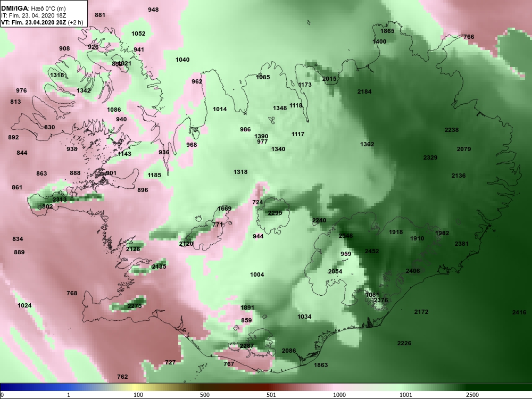
Task: Select the map value 1669
Action: (225, 209)
